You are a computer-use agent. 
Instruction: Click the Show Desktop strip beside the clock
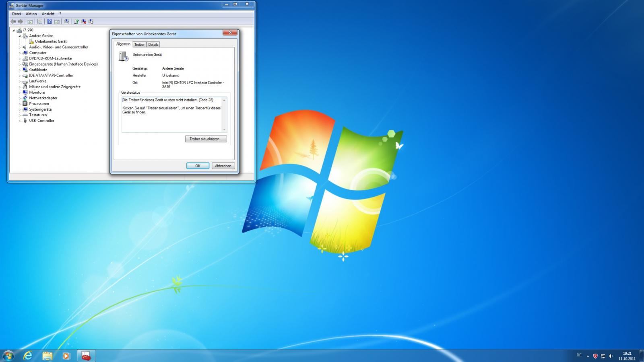pos(641,356)
